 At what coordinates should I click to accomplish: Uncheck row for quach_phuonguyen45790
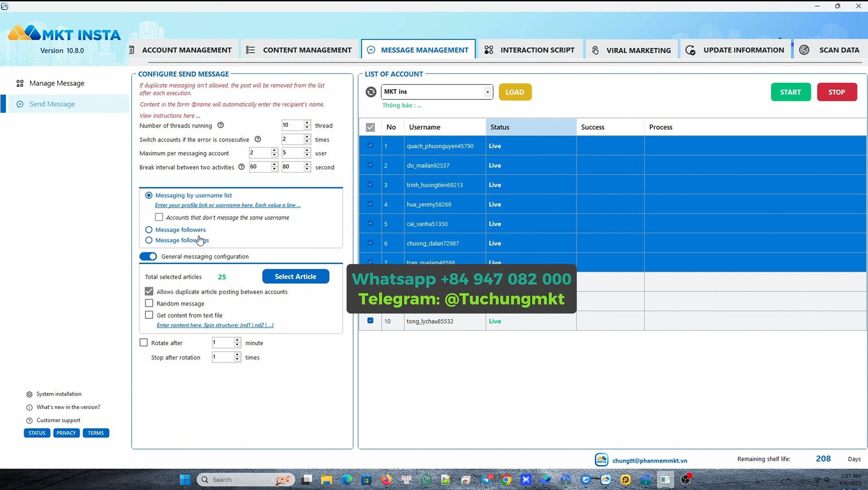pos(370,145)
